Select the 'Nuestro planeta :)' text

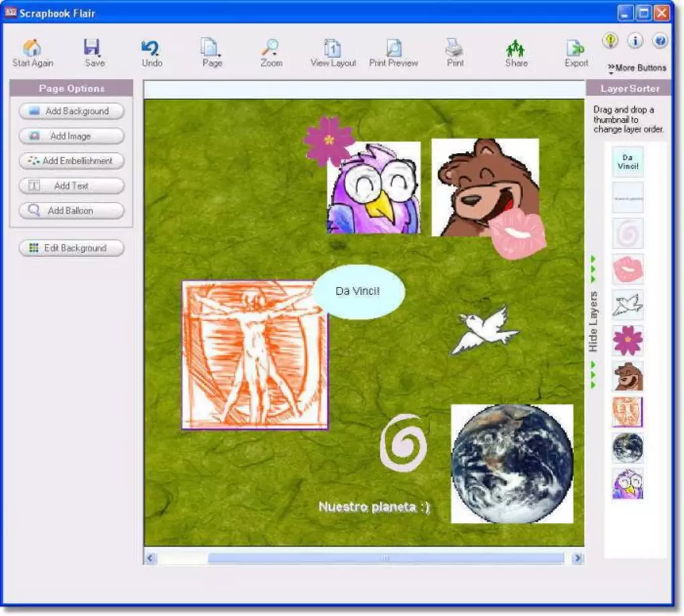pyautogui.click(x=374, y=507)
